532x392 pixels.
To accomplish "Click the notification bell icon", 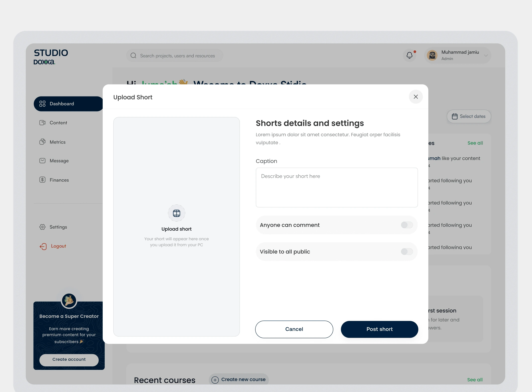I will (x=410, y=55).
